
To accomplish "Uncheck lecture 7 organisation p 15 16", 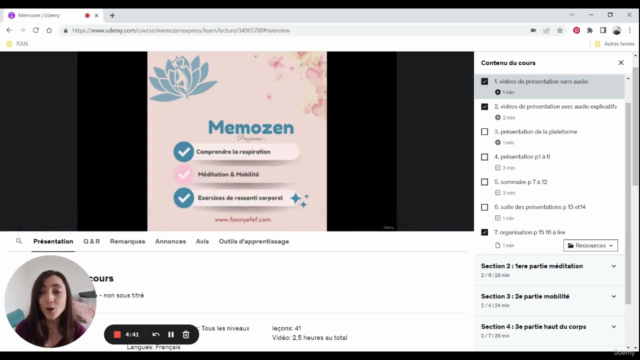I will point(484,232).
